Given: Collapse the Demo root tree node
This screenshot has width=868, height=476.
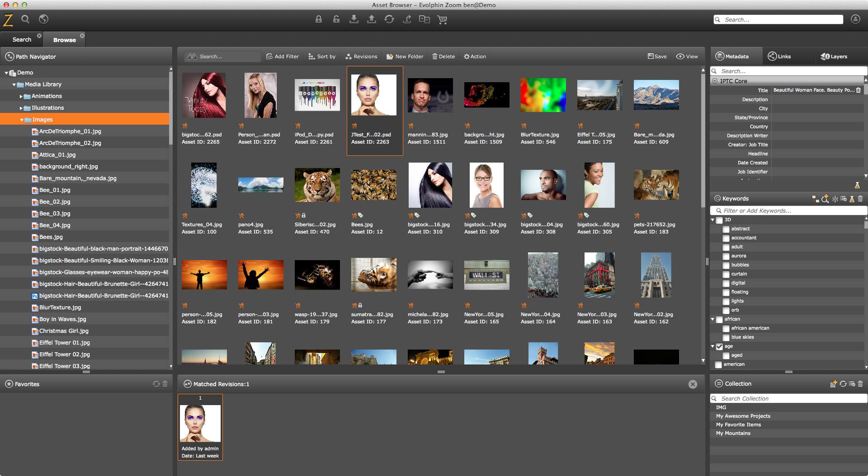Looking at the screenshot, I should click(7, 73).
